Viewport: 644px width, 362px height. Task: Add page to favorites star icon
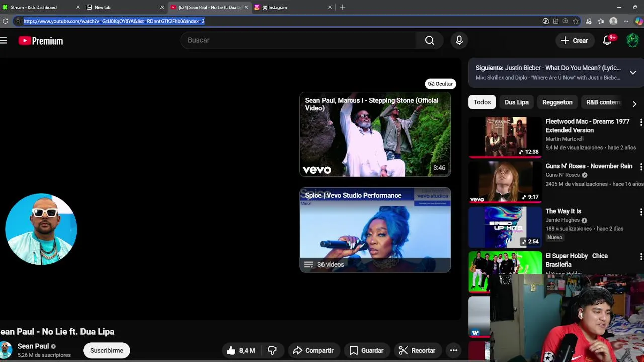(x=575, y=21)
